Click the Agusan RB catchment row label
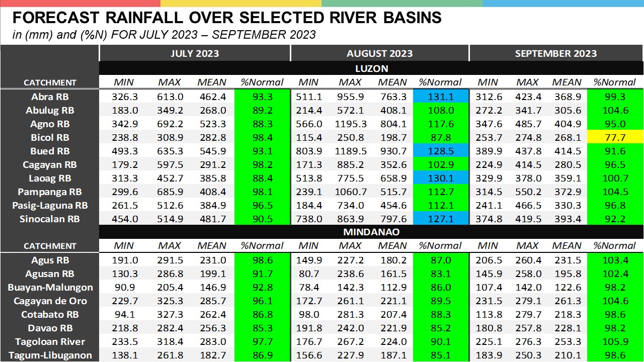 50,274
